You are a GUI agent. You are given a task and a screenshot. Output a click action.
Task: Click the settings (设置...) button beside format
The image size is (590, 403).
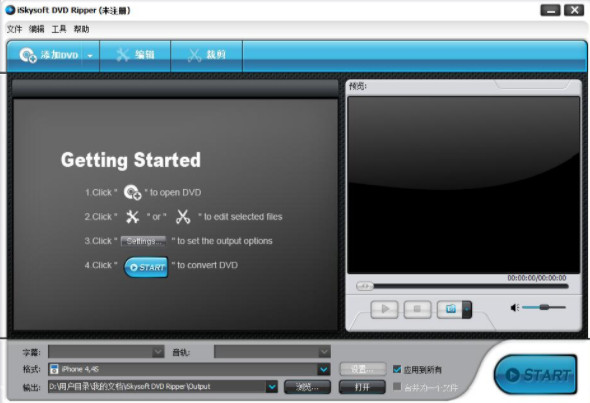tap(363, 369)
